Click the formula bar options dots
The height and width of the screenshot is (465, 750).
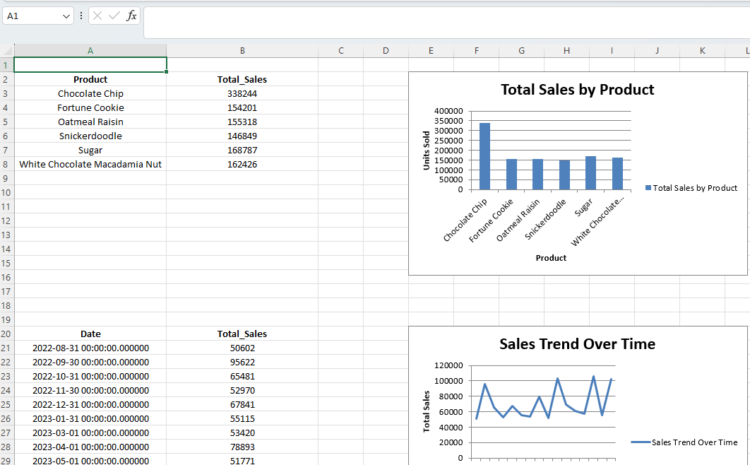click(x=81, y=16)
